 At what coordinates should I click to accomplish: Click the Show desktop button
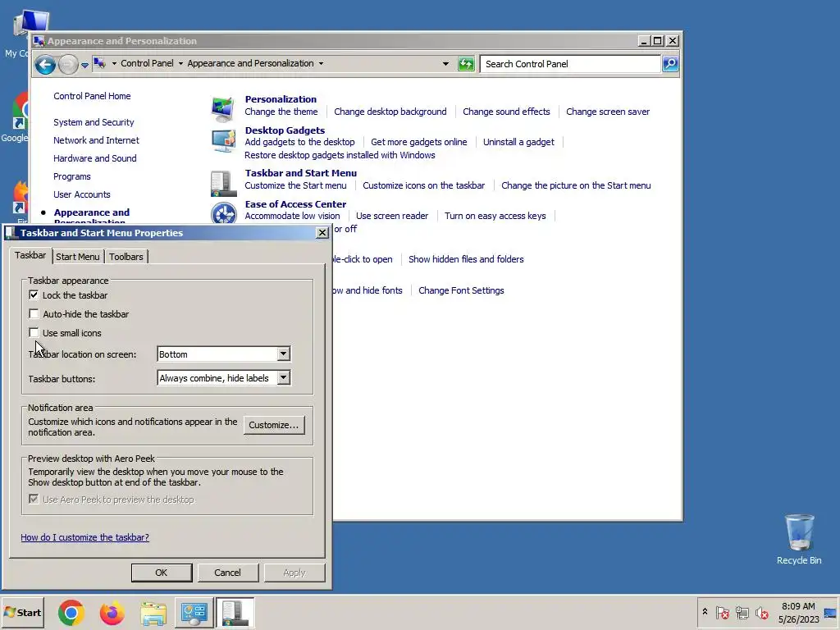[x=830, y=612]
